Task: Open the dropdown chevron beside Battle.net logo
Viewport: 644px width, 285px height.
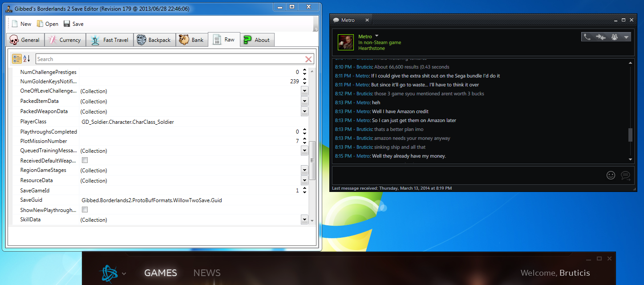Action: [124, 273]
